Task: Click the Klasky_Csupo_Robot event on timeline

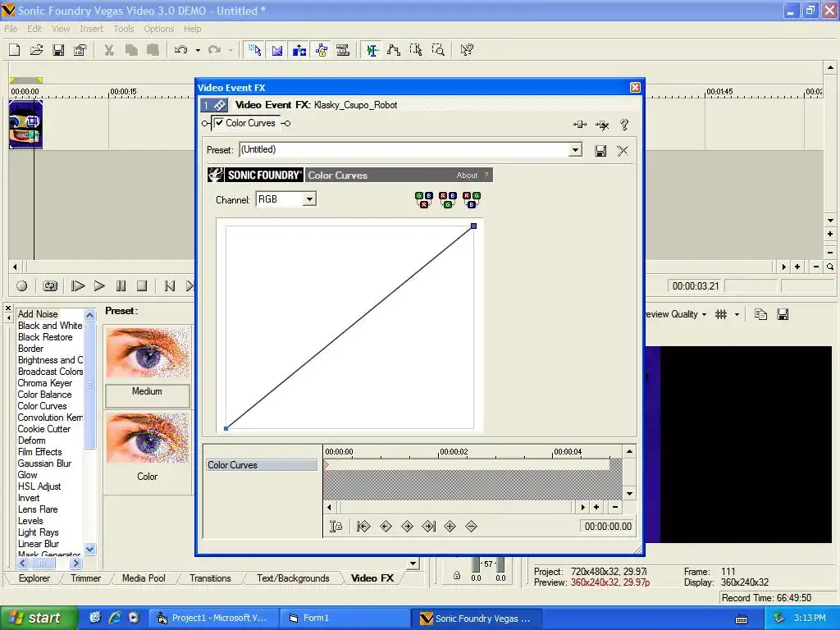Action: coord(25,125)
